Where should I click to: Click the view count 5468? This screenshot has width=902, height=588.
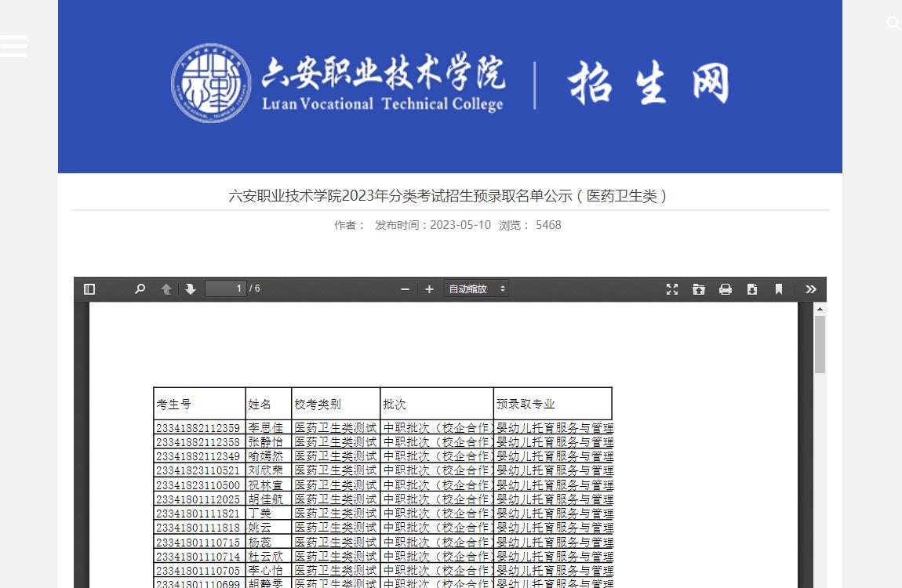548,225
